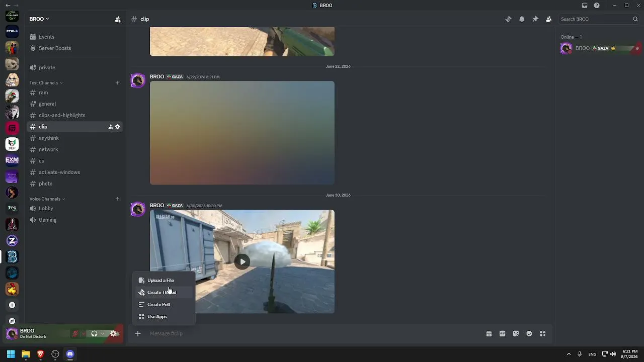Open Discover servers compass icon
The width and height of the screenshot is (644, 362).
click(x=12, y=321)
